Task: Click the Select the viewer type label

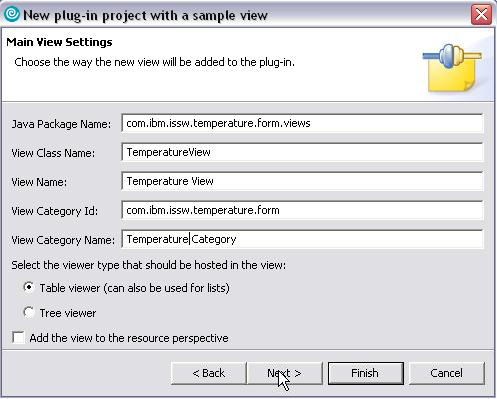Action: pyautogui.click(x=148, y=265)
